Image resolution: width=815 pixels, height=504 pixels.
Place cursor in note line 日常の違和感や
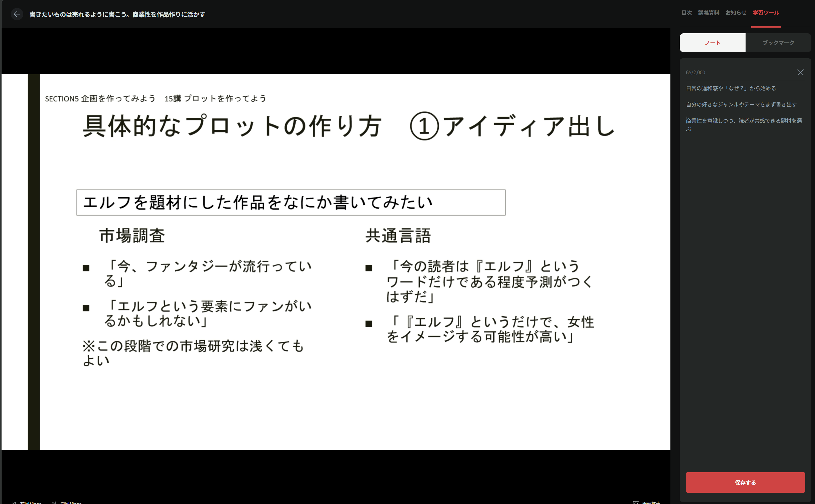(x=731, y=88)
